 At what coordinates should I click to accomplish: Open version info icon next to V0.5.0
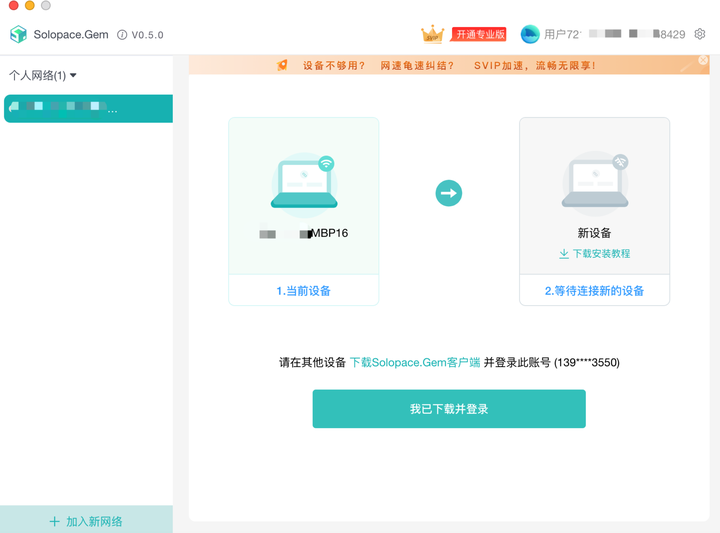coord(122,35)
